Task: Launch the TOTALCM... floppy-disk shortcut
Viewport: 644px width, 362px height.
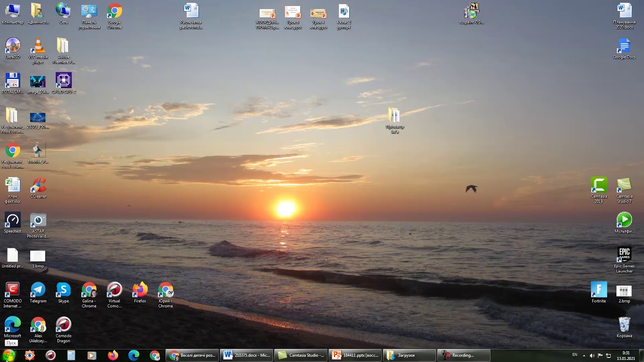Action: [13, 83]
